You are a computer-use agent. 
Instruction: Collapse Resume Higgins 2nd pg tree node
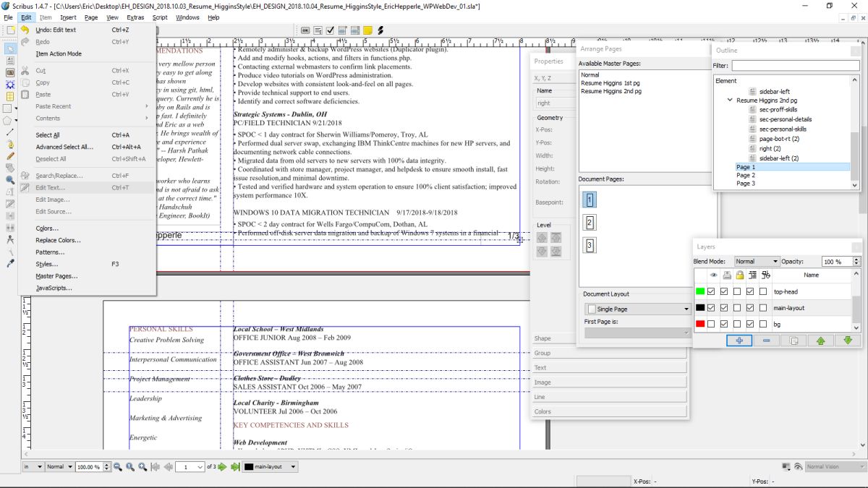pos(730,100)
